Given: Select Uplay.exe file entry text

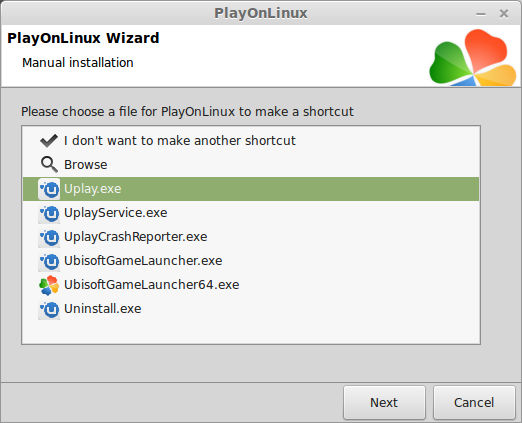Looking at the screenshot, I should tap(92, 189).
